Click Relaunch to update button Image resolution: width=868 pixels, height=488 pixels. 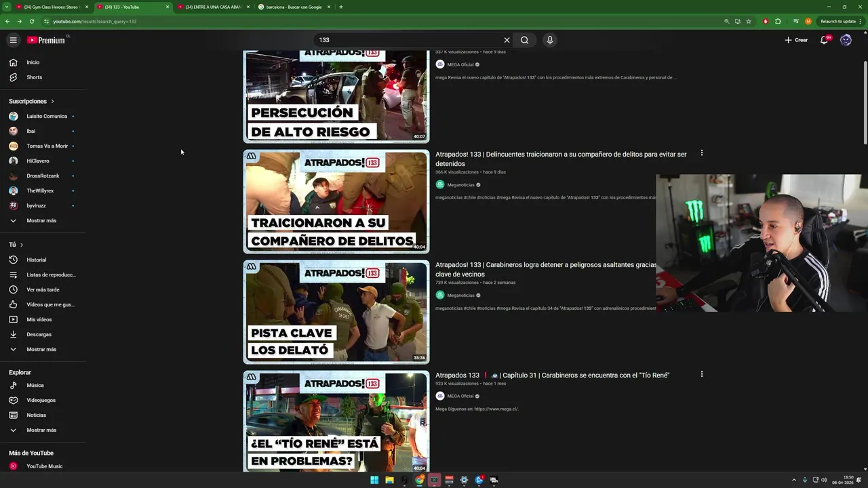tap(838, 21)
